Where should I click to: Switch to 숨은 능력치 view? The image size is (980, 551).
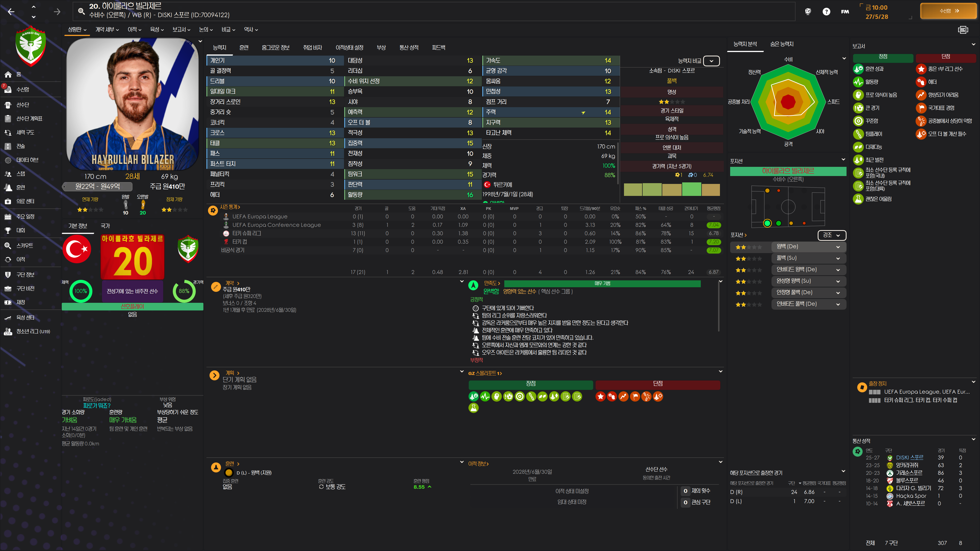pyautogui.click(x=782, y=44)
